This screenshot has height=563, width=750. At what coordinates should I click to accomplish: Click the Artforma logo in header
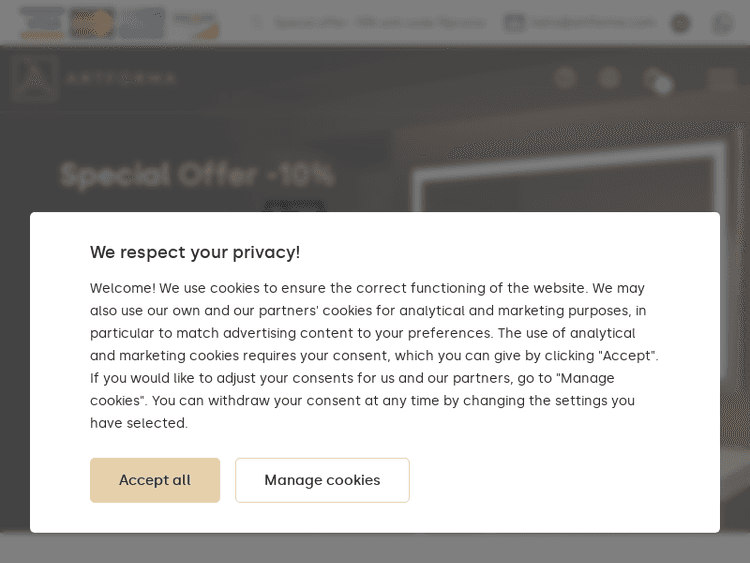click(95, 78)
